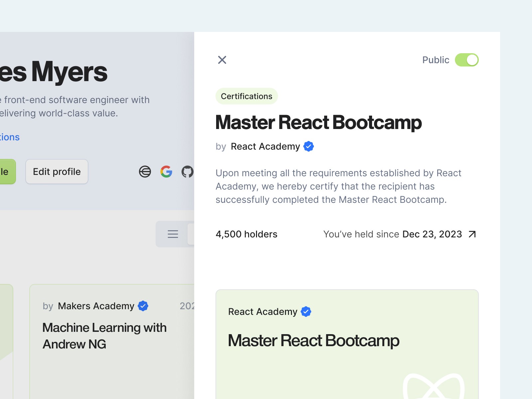Click the Dec 23, 2023 date
This screenshot has width=532, height=399.
pyautogui.click(x=432, y=234)
